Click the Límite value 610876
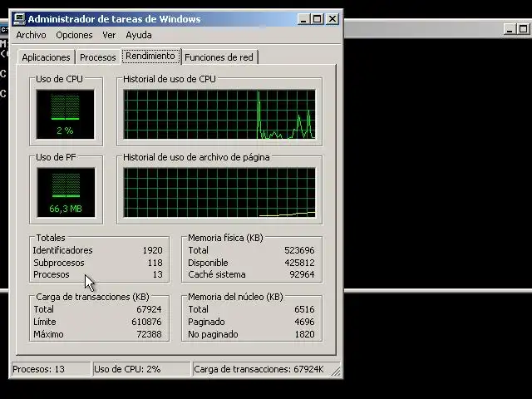 click(146, 322)
